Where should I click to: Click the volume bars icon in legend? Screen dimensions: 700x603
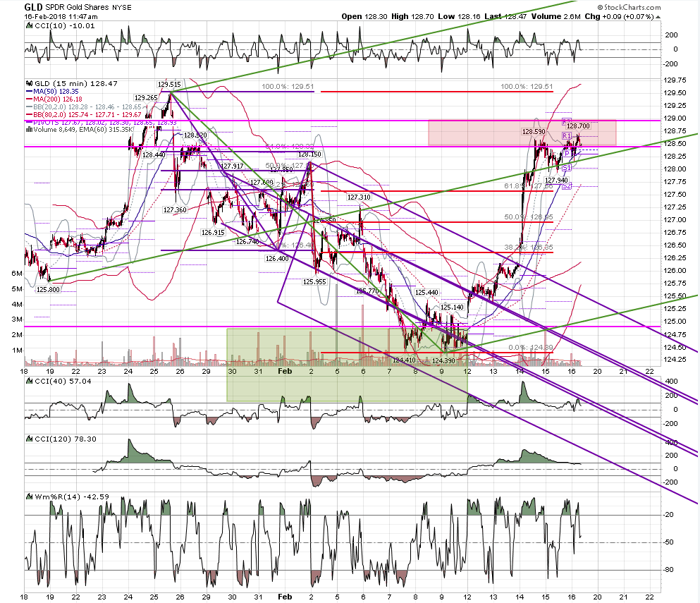click(x=30, y=130)
